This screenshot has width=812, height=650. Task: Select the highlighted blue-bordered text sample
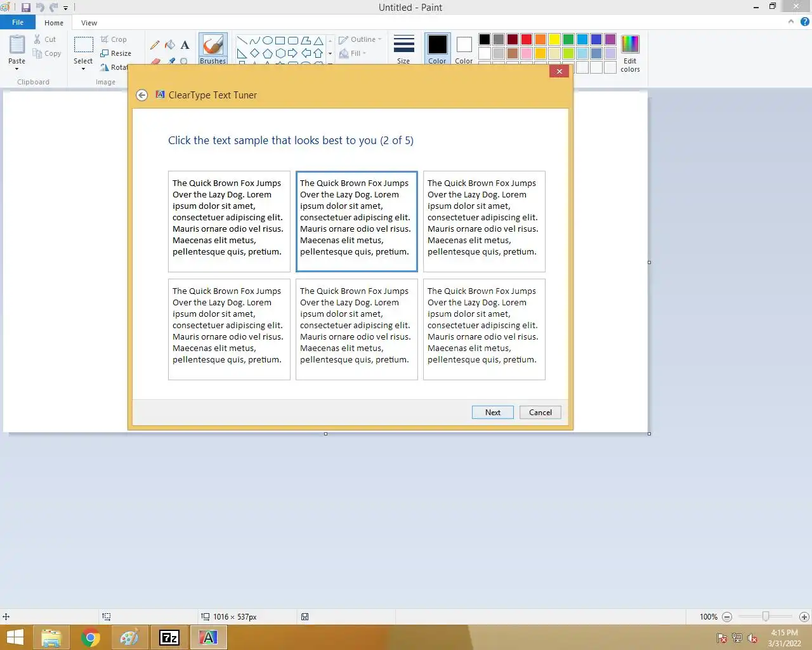(x=357, y=222)
